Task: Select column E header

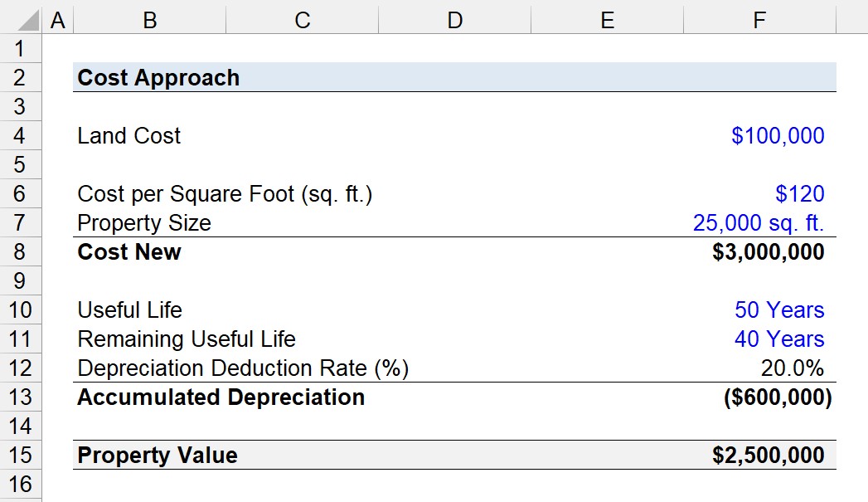Action: (x=607, y=20)
